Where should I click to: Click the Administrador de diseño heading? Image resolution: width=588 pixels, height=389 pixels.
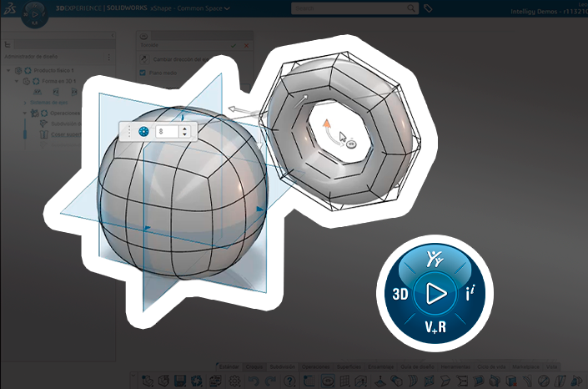tap(31, 57)
